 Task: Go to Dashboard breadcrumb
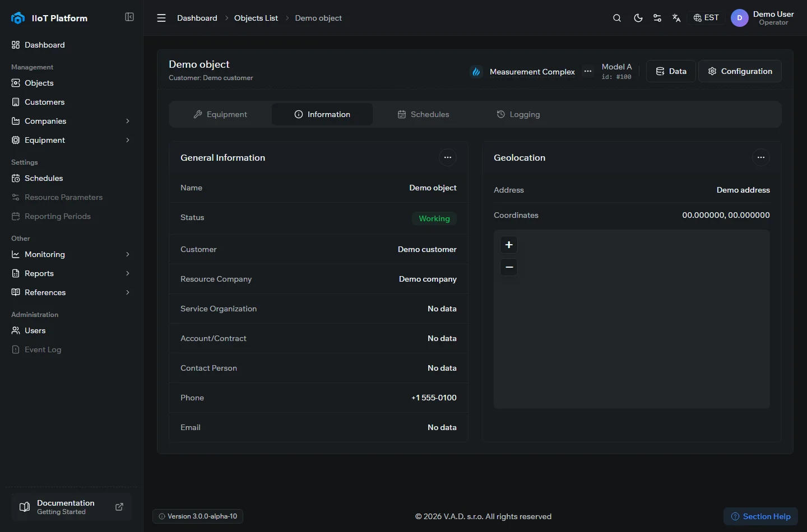pos(197,18)
